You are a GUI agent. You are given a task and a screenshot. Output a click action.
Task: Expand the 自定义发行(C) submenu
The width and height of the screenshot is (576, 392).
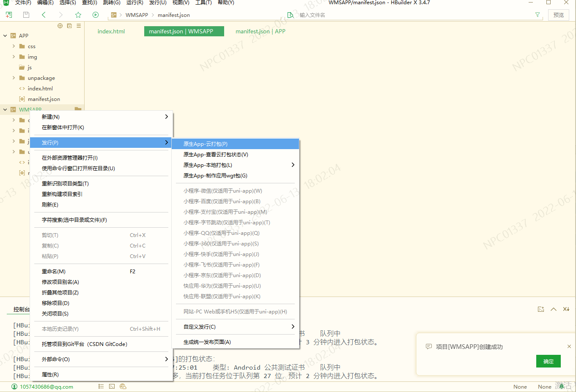[236, 327]
